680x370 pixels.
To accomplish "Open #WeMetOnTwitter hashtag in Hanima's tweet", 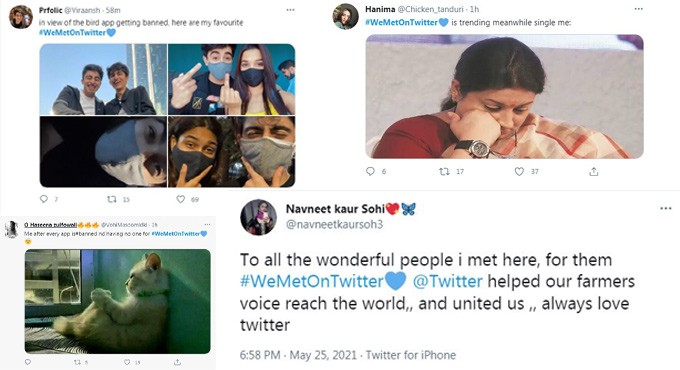I will coord(406,23).
